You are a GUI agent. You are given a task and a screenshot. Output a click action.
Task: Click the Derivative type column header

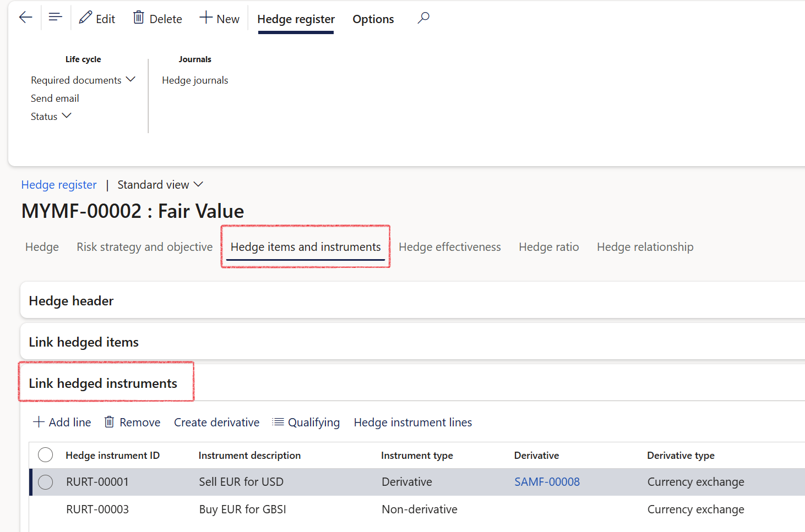coord(681,456)
